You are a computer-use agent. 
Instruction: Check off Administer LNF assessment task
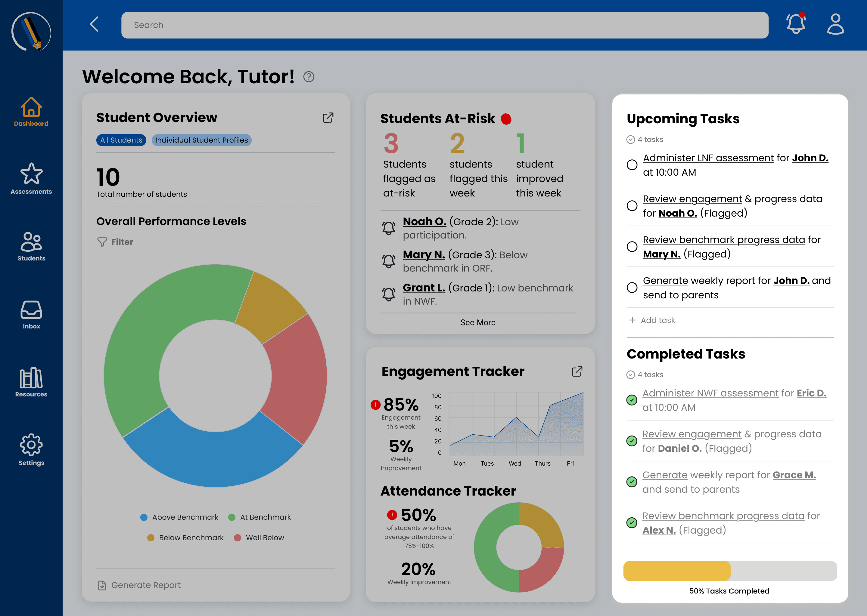pos(632,165)
